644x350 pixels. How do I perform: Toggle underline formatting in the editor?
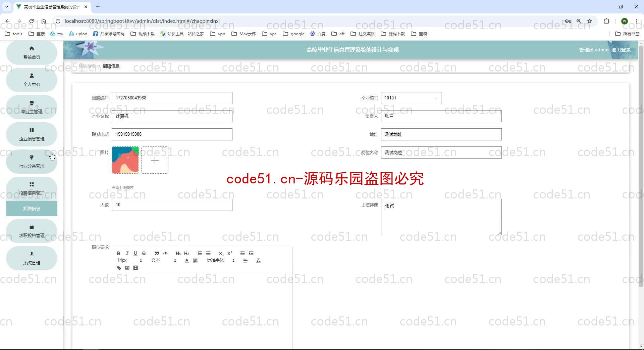coord(136,253)
